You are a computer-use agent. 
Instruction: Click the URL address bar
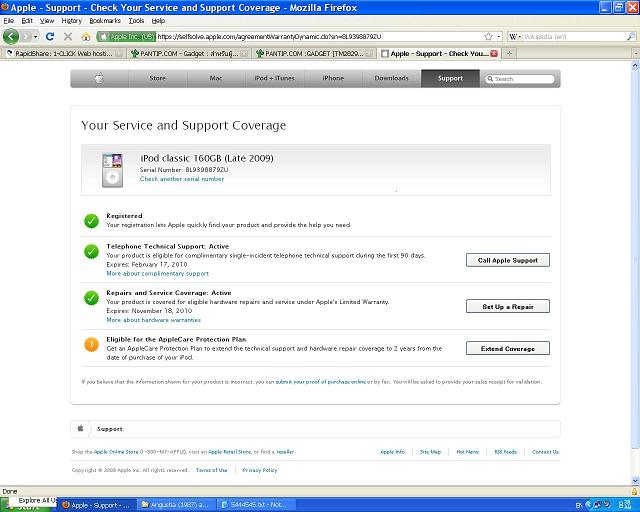(319, 36)
